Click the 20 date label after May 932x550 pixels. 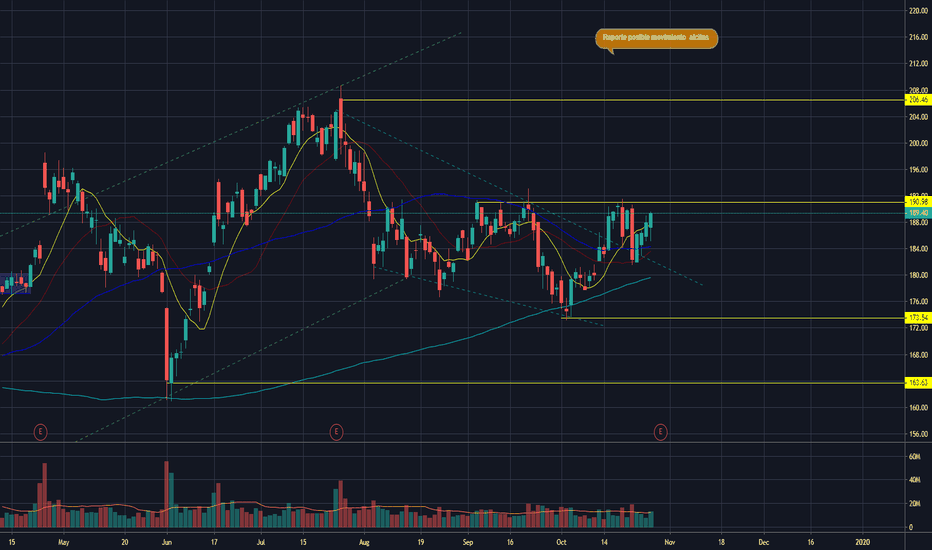124,542
